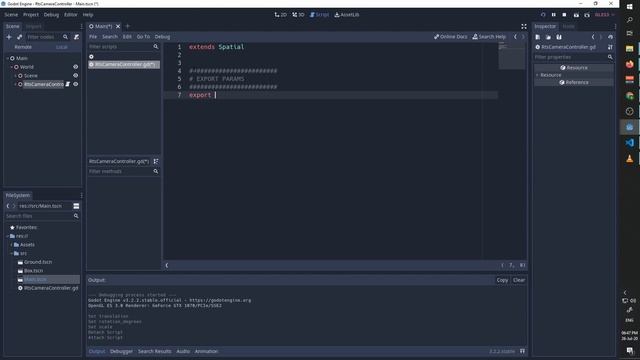This screenshot has width=640, height=360.
Task: Switch scene tree to Remote
Action: point(23,47)
